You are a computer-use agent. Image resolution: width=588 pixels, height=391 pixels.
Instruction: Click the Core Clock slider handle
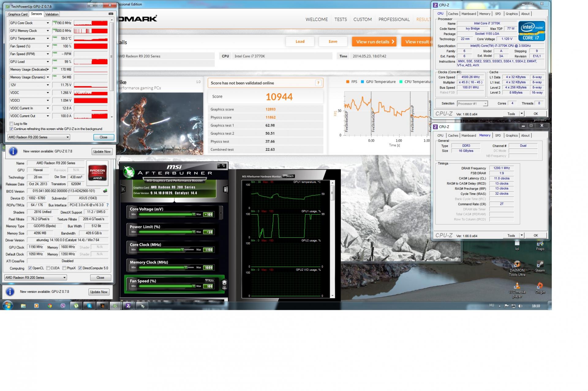click(x=183, y=250)
